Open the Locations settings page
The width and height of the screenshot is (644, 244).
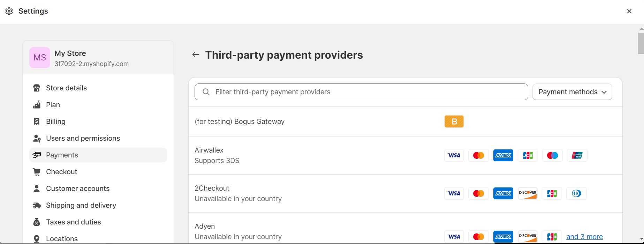[x=62, y=239]
